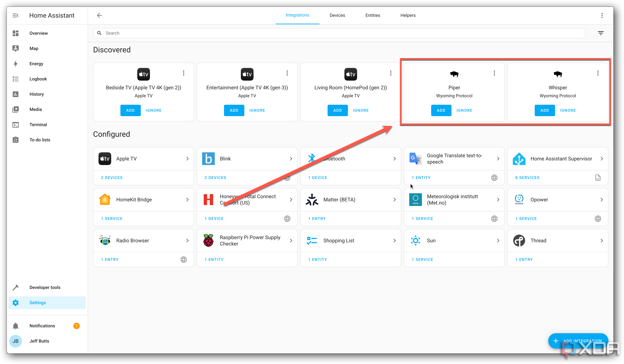Open 1 Entity link under Raspberry Pi Checker
The height and width of the screenshot is (364, 624).
(x=214, y=260)
